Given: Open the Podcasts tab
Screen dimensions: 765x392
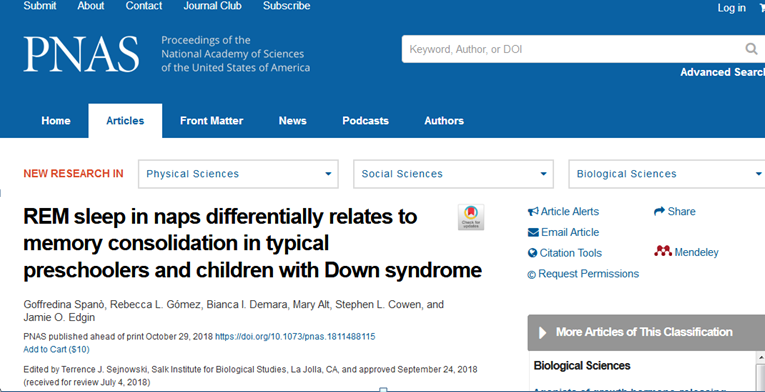Looking at the screenshot, I should click(365, 121).
